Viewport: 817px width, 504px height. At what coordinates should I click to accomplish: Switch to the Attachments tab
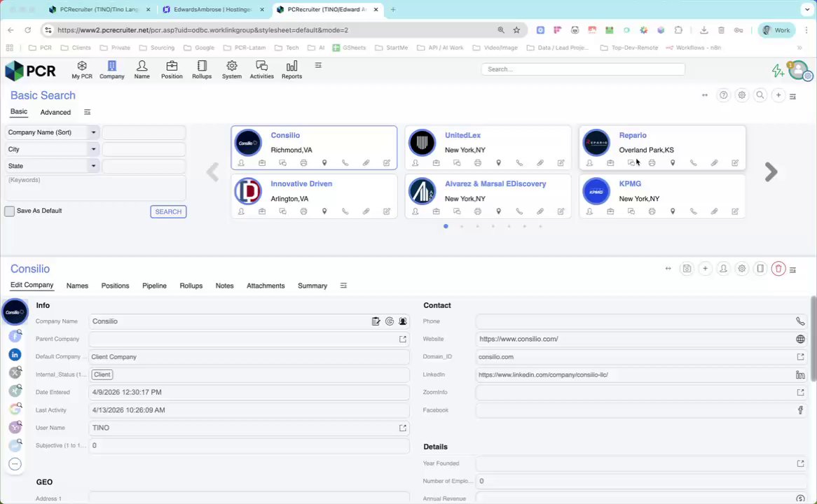266,286
